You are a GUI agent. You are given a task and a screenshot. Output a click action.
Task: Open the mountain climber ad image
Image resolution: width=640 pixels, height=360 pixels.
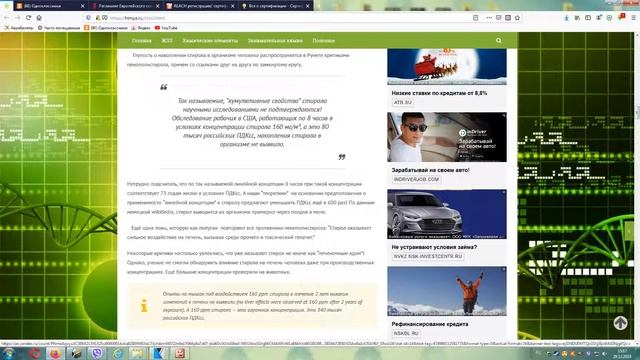coord(447,291)
